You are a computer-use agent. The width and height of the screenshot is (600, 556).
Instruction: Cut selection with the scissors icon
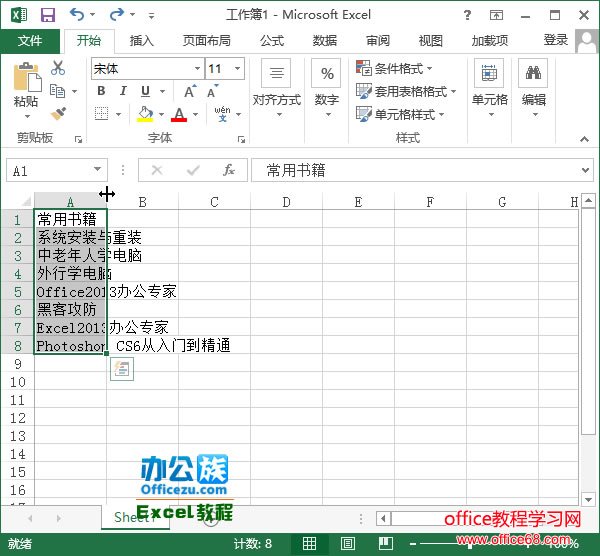[58, 68]
